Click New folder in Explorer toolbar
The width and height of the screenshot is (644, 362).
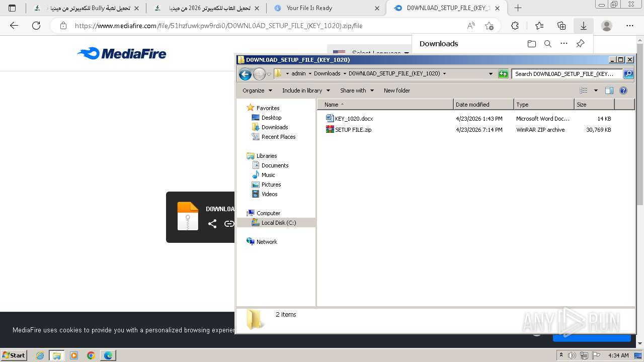tap(397, 90)
